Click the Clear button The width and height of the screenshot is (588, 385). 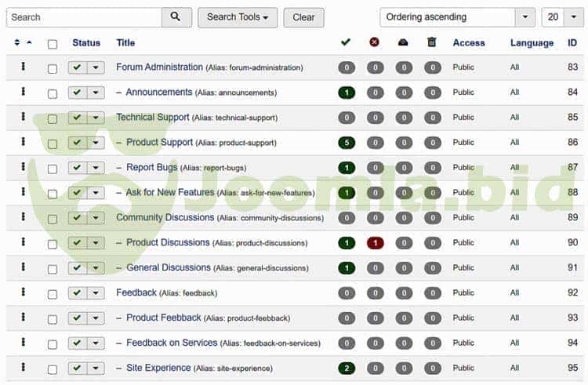[303, 17]
